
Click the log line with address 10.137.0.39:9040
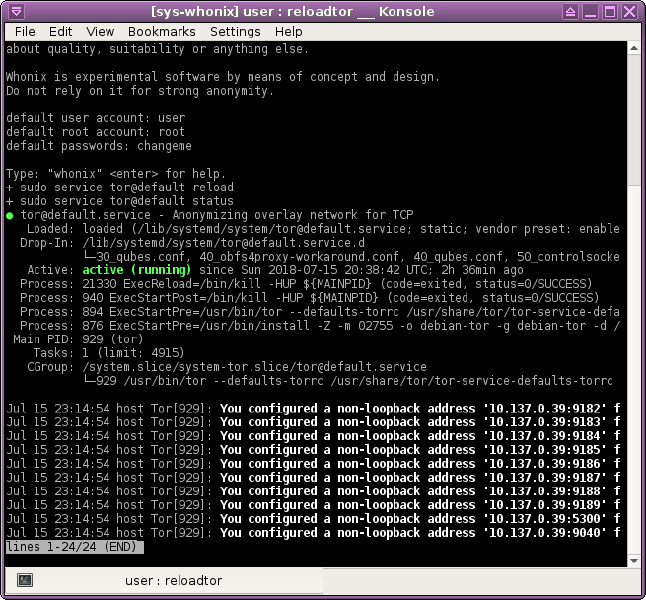(313, 533)
